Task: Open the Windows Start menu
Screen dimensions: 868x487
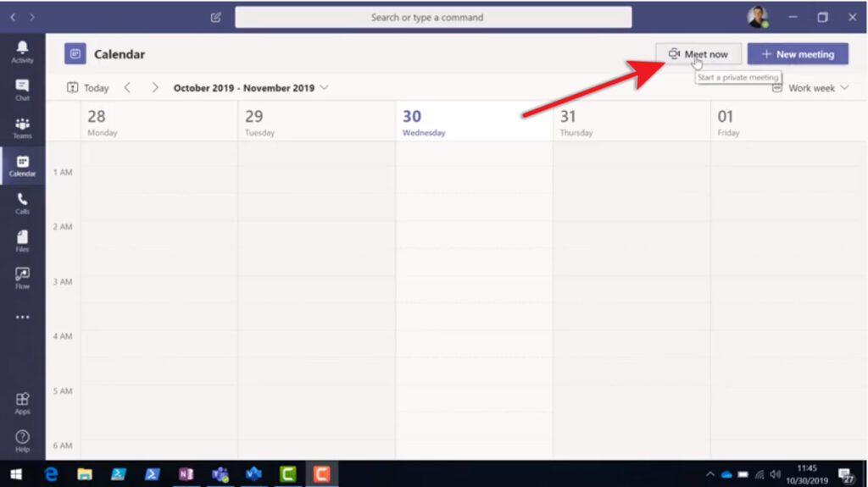Action: tap(16, 474)
